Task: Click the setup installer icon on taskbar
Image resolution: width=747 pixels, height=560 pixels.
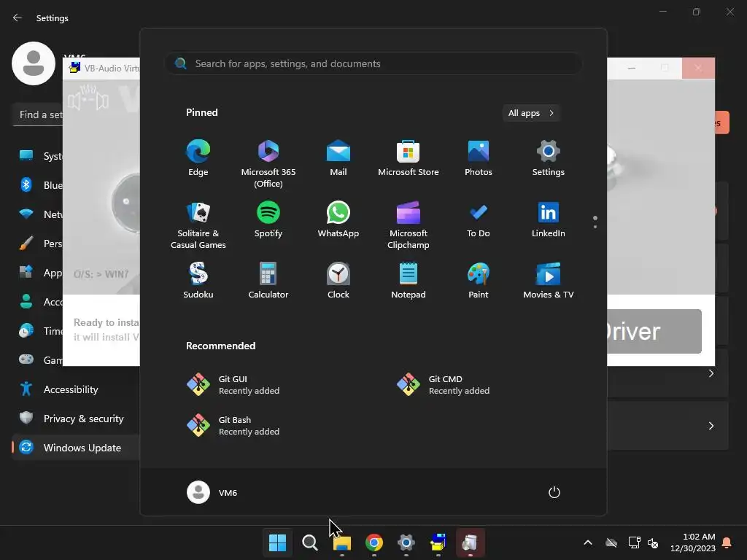Action: pos(471,542)
